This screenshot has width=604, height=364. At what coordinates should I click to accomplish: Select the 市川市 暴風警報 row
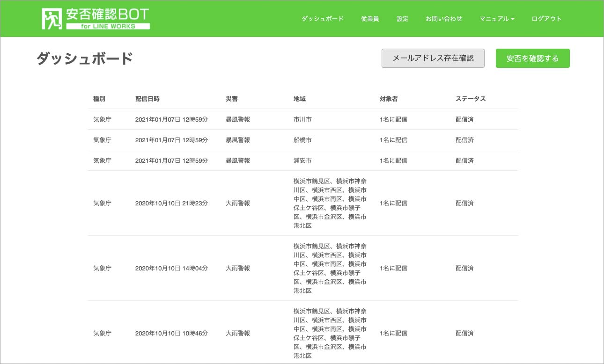(x=302, y=119)
